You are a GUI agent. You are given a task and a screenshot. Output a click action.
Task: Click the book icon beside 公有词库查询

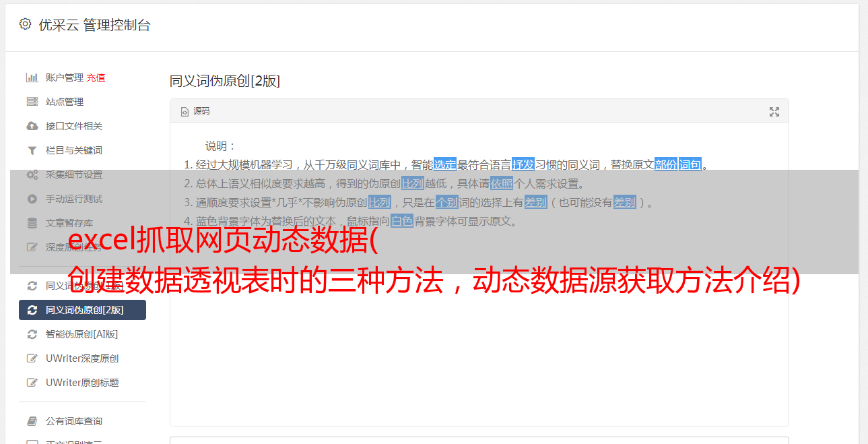32,421
